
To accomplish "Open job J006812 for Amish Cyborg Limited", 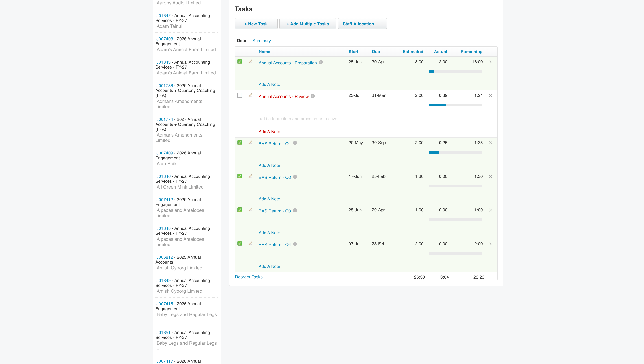I will [x=165, y=257].
